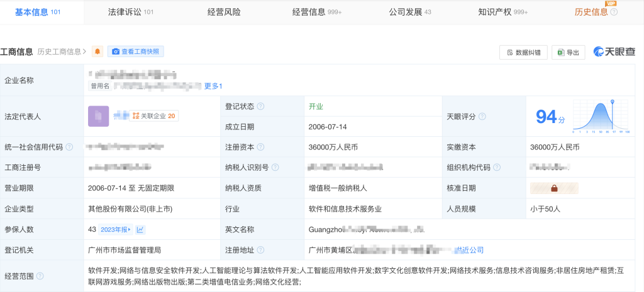Click help icon beside 历史信息 tab

[x=614, y=13]
